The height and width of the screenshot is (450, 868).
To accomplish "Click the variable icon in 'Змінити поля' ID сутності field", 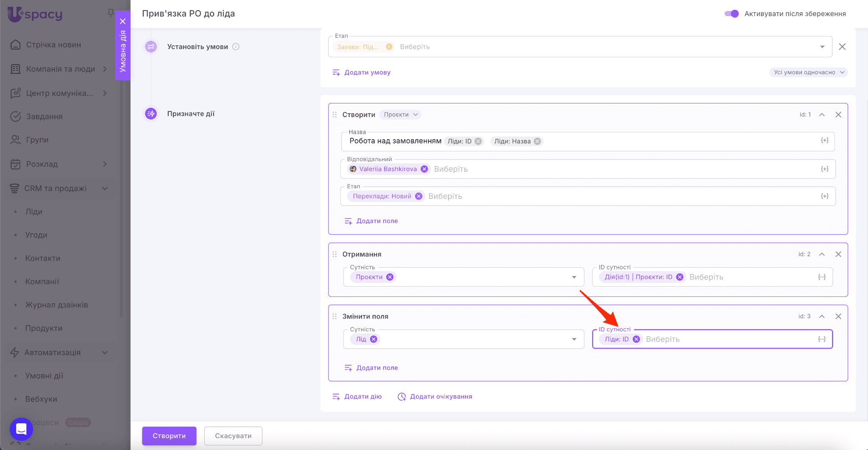I will click(x=821, y=339).
